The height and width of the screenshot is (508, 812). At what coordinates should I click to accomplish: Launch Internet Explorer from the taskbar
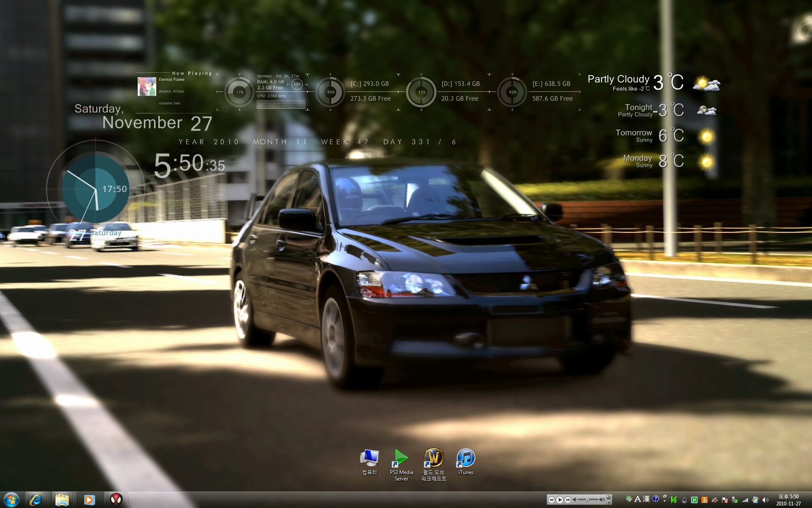coord(36,500)
